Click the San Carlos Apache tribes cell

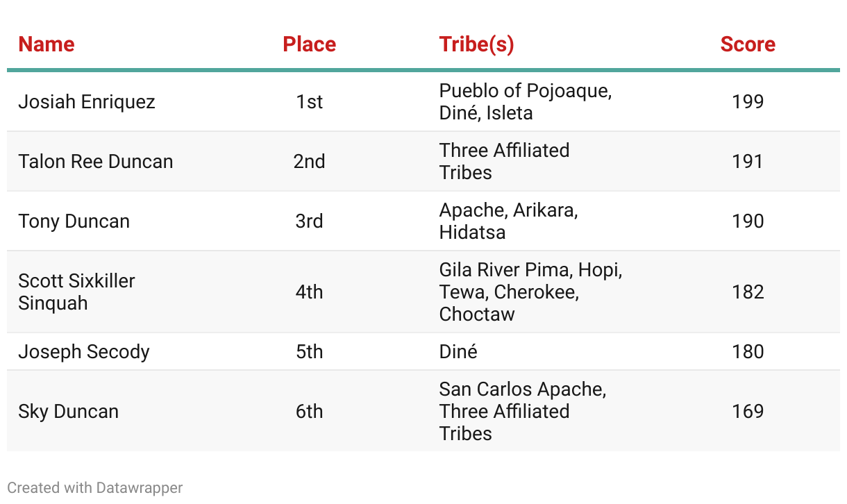(x=523, y=412)
